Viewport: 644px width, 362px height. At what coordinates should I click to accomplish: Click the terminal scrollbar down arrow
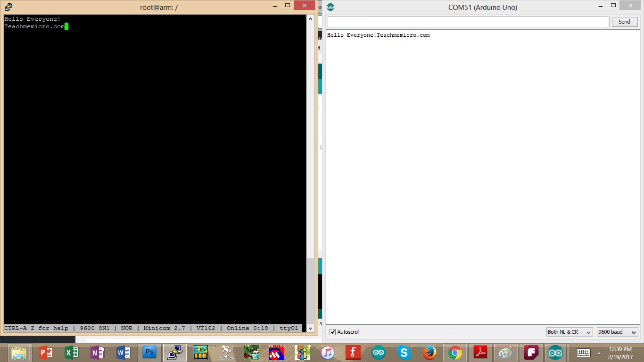(x=310, y=328)
